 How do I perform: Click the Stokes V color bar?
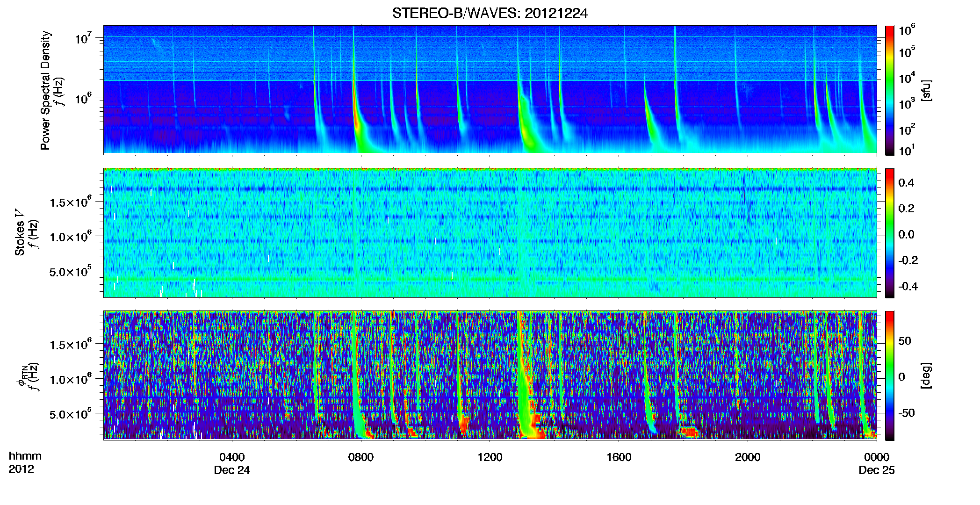pyautogui.click(x=890, y=233)
